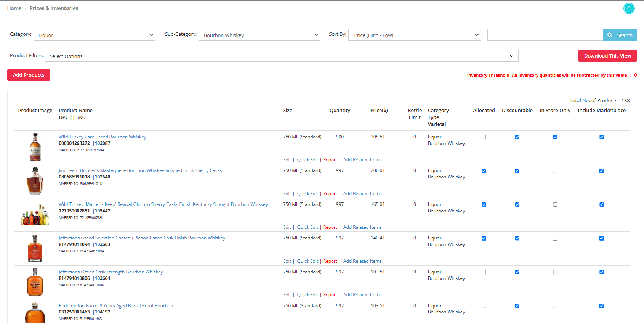Open Sort By dropdown Price (High - Low)
The height and width of the screenshot is (323, 644).
click(415, 35)
